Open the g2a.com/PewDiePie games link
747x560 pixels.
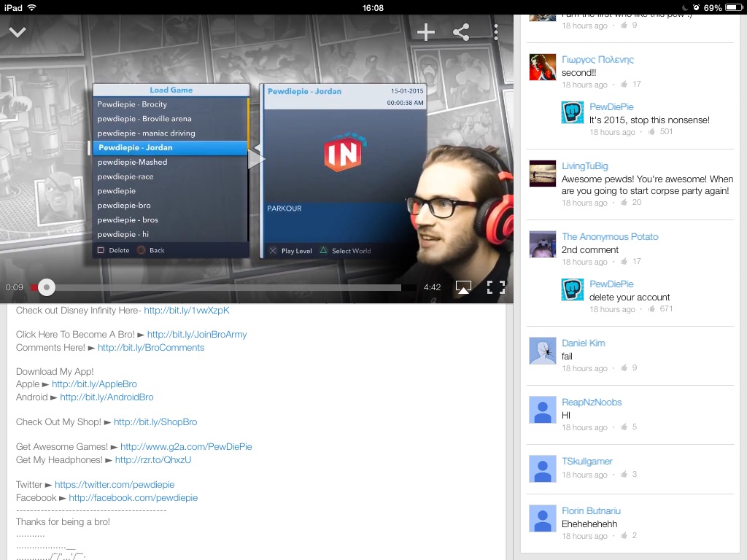click(x=186, y=447)
